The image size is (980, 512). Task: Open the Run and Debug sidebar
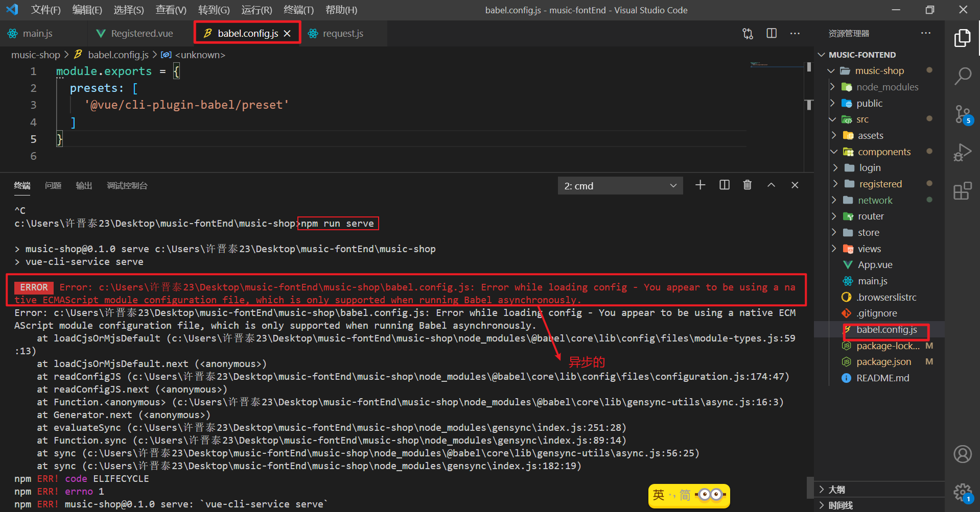pos(963,152)
